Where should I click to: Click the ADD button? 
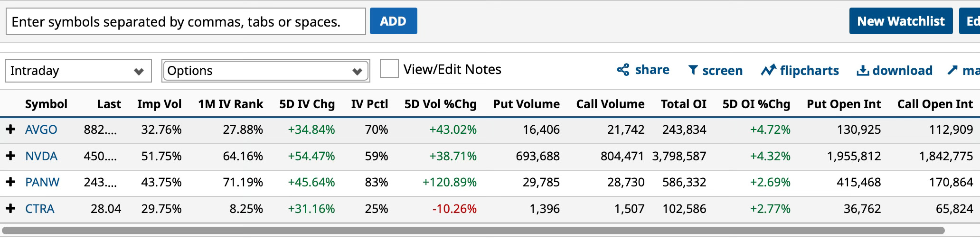[393, 21]
